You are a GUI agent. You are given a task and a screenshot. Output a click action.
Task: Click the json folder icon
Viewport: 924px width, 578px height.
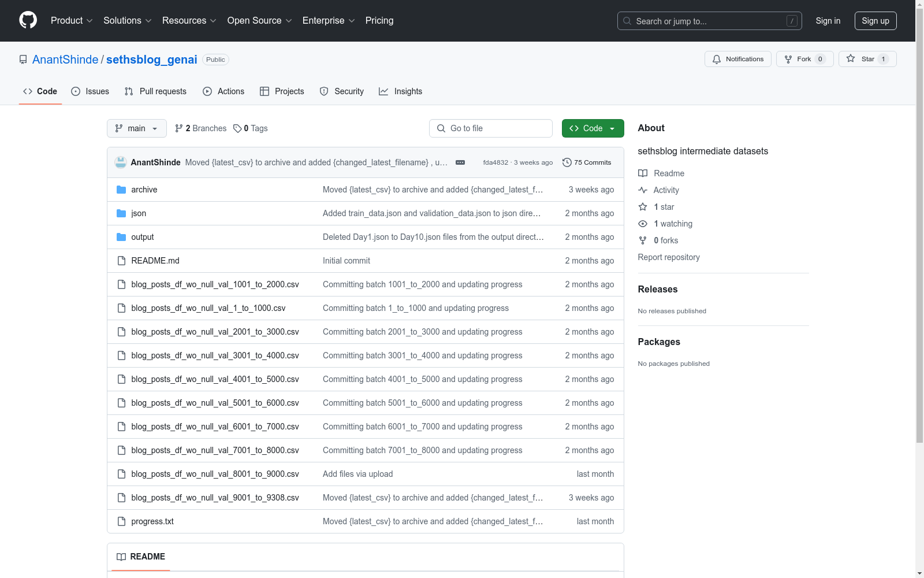[x=121, y=213]
